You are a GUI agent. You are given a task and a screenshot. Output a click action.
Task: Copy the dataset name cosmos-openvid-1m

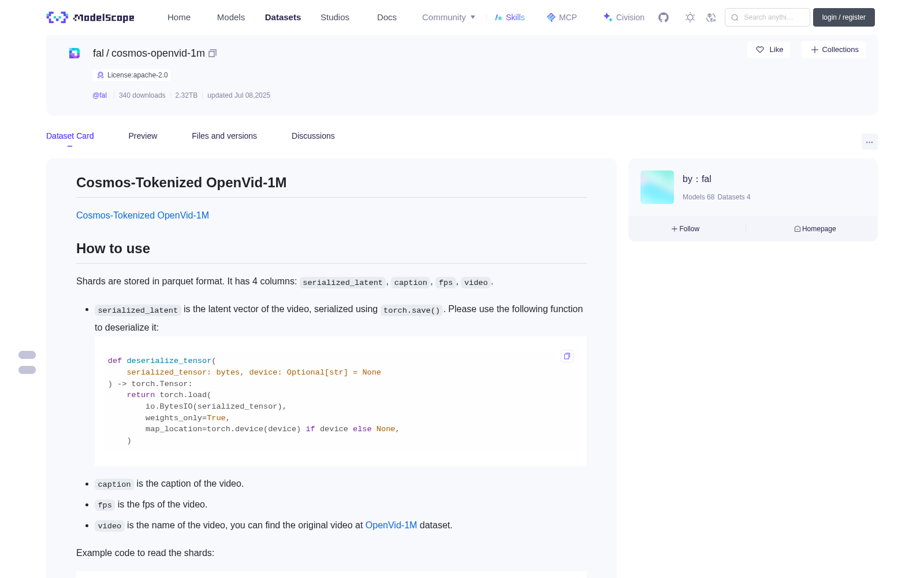(x=213, y=53)
